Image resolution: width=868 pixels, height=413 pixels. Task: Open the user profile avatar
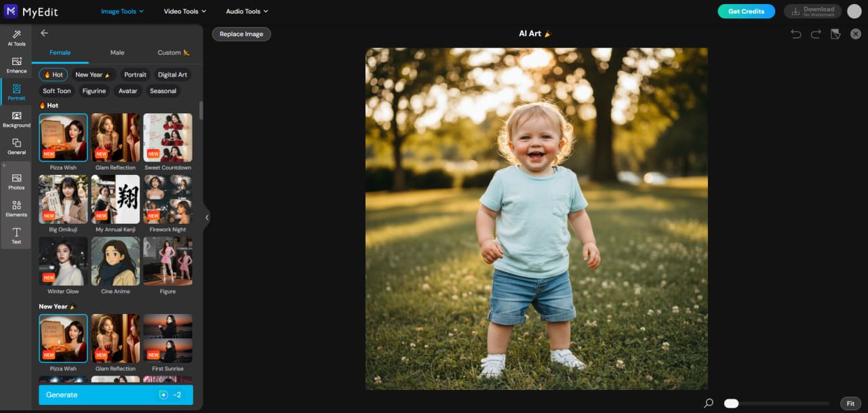pyautogui.click(x=854, y=11)
